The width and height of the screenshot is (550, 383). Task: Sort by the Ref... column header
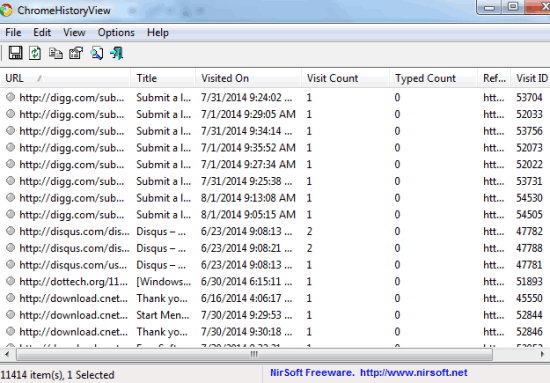tap(494, 78)
